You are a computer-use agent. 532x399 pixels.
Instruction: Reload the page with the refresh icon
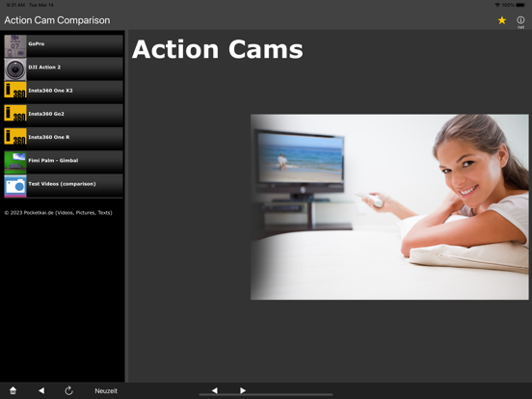tap(68, 390)
